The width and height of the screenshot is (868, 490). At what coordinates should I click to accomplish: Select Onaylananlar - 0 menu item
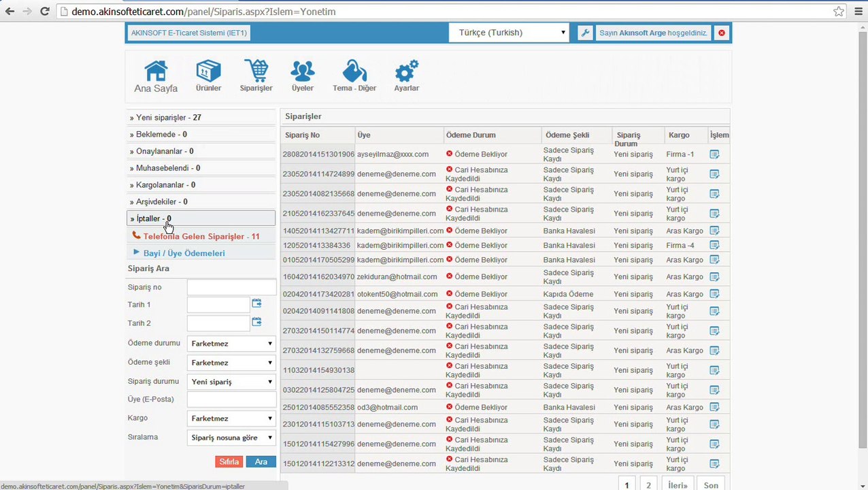(x=201, y=151)
